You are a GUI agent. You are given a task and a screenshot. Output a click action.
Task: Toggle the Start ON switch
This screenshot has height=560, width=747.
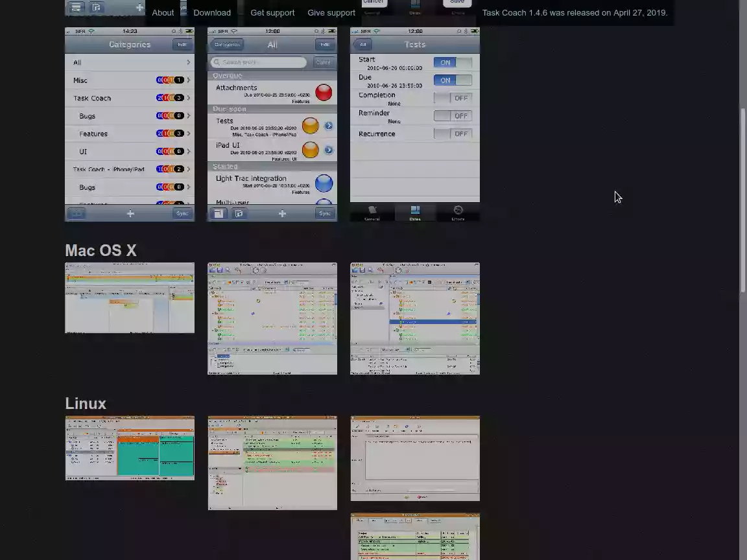(x=453, y=62)
